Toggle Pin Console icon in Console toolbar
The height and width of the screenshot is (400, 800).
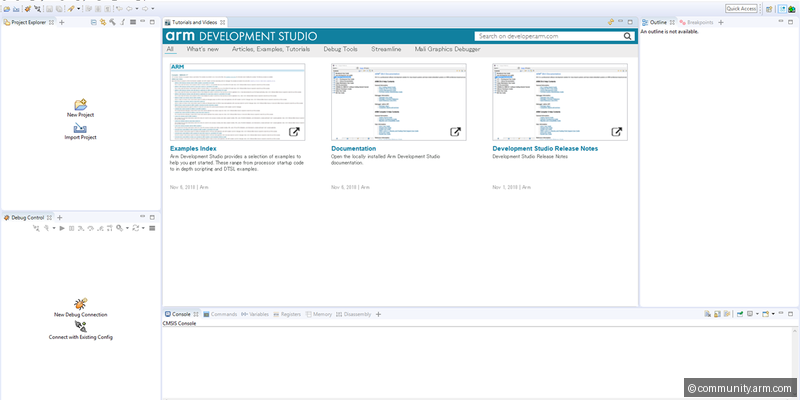(740, 314)
